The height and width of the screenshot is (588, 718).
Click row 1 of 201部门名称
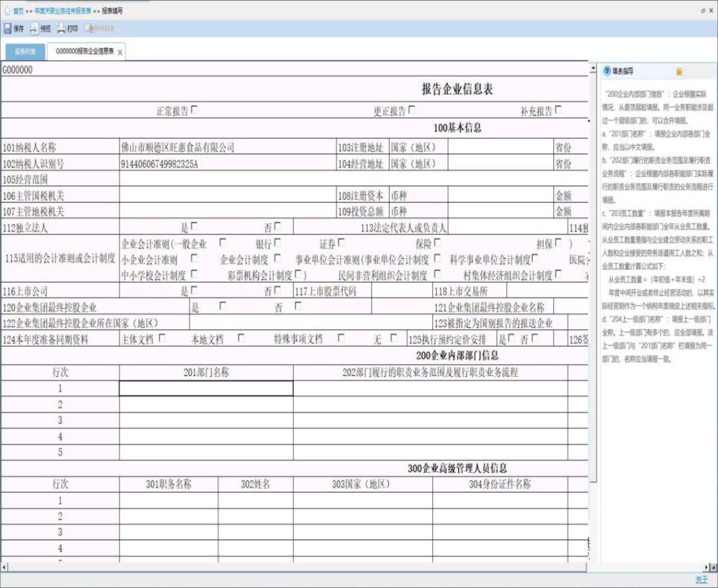tap(206, 388)
